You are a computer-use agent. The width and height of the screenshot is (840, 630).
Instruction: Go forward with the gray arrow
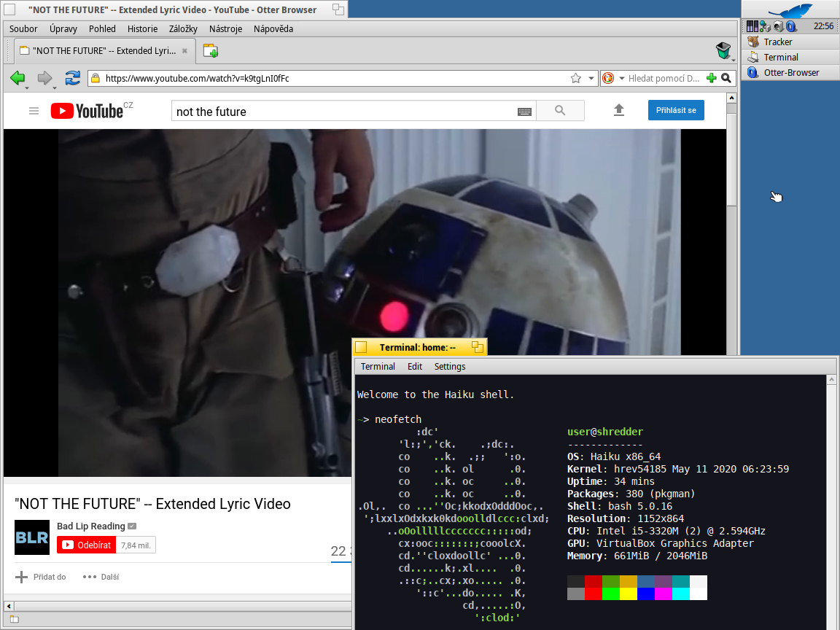point(44,78)
